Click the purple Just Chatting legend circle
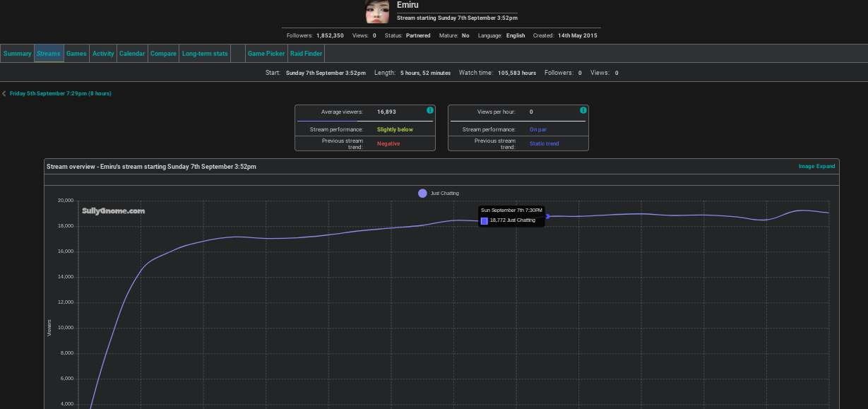 pyautogui.click(x=422, y=194)
